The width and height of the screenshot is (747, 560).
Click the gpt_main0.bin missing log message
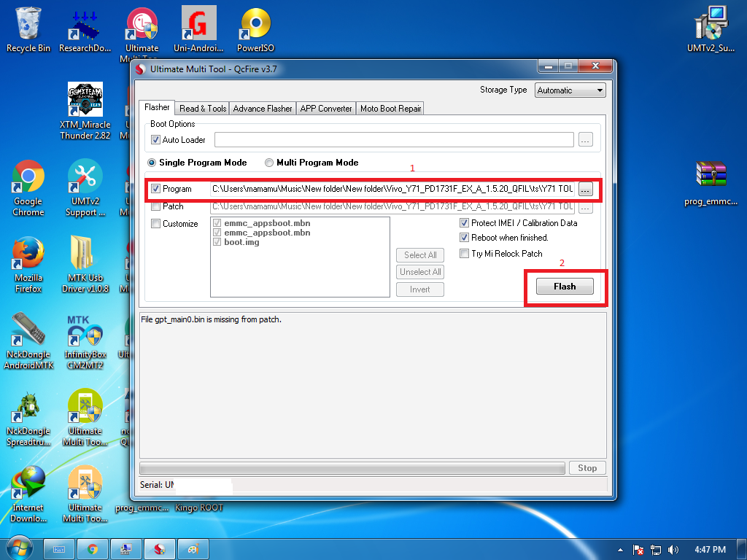tap(211, 319)
